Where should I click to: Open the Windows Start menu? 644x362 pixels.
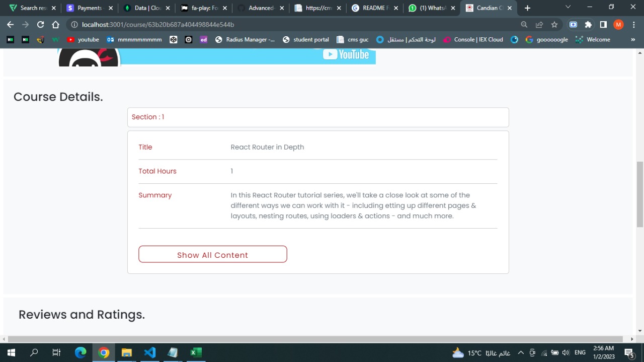(x=11, y=352)
